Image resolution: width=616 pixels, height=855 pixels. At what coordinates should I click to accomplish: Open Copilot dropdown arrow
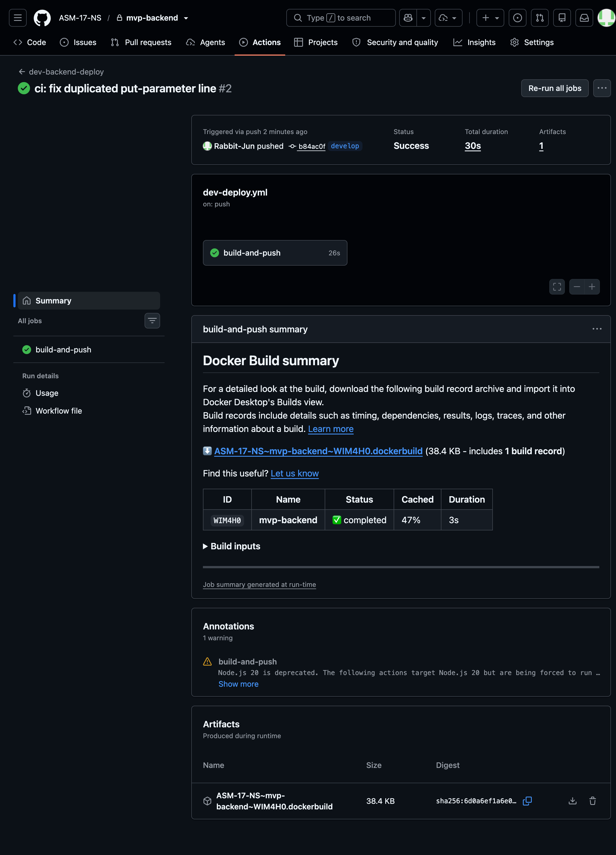coord(423,18)
